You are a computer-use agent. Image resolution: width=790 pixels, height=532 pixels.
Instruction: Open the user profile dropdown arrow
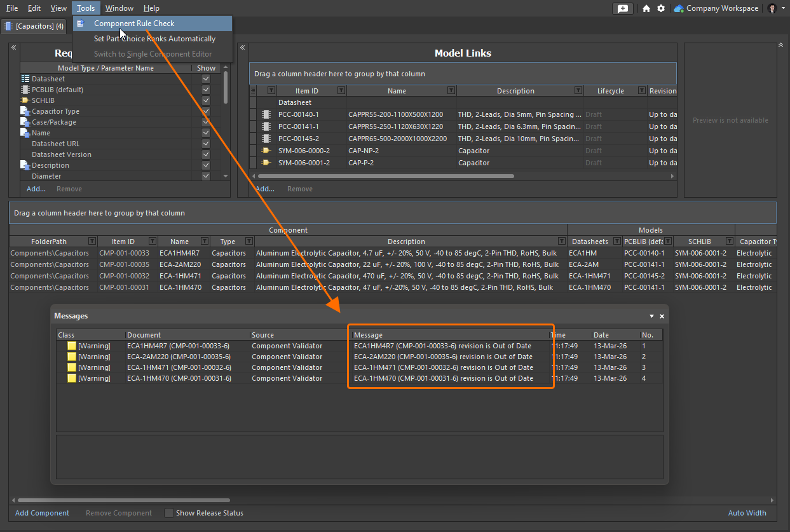point(783,8)
